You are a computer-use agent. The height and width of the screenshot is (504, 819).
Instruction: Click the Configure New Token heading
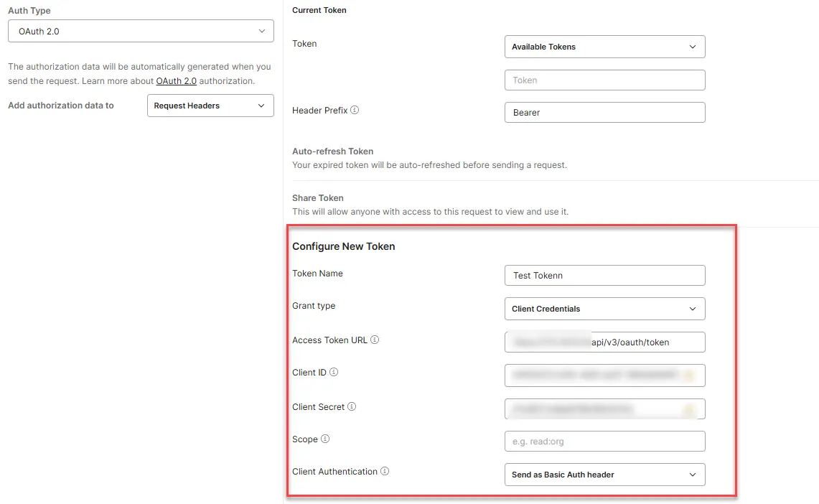(x=343, y=246)
